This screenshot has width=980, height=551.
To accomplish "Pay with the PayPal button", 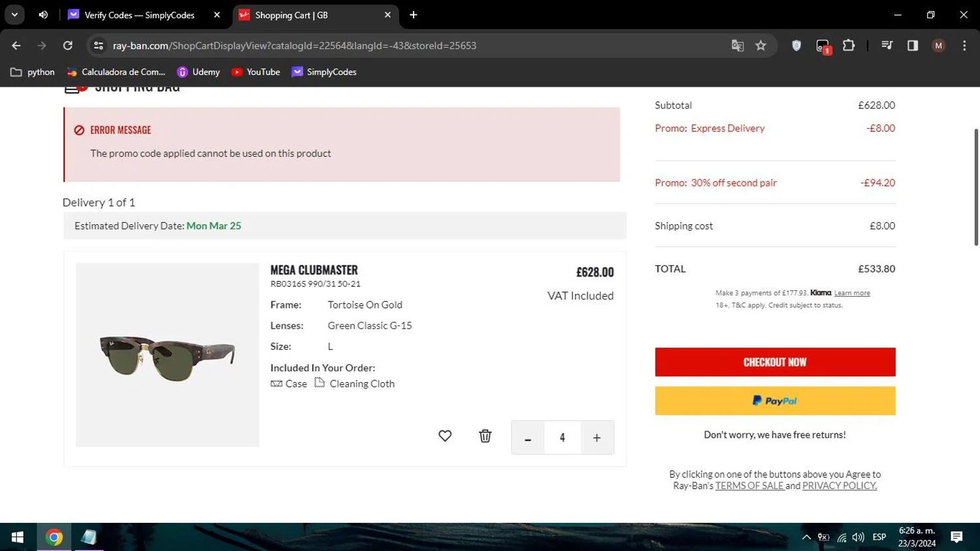I will click(x=775, y=401).
